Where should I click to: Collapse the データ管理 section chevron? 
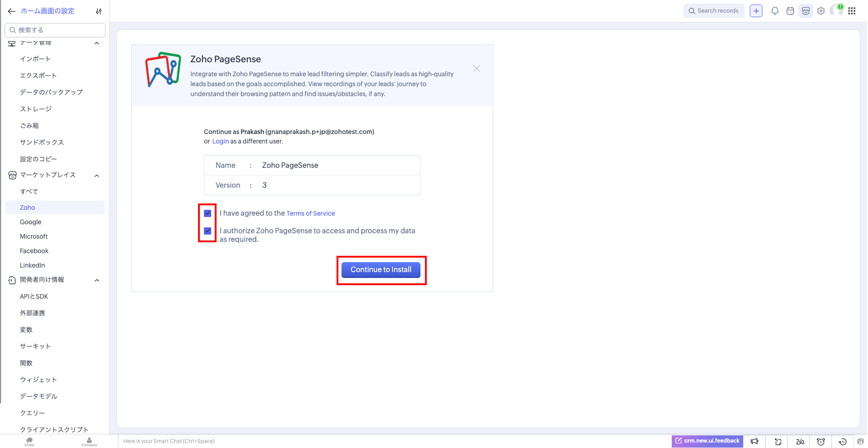pyautogui.click(x=97, y=43)
